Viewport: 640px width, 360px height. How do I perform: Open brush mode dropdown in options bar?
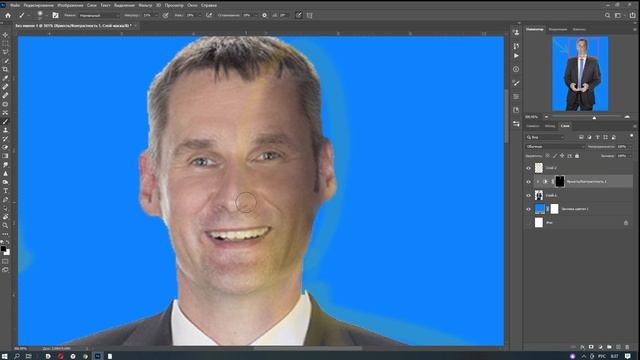click(98, 15)
